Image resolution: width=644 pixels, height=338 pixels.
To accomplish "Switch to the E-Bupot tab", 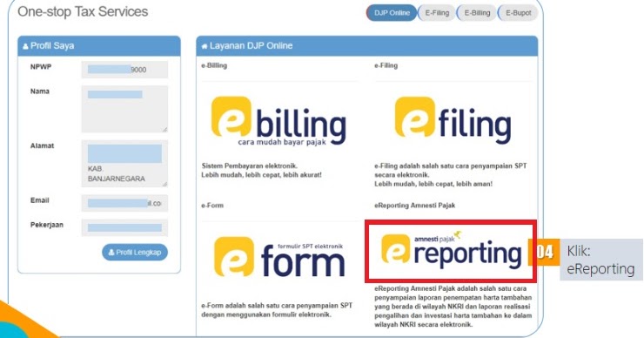I will pos(518,13).
